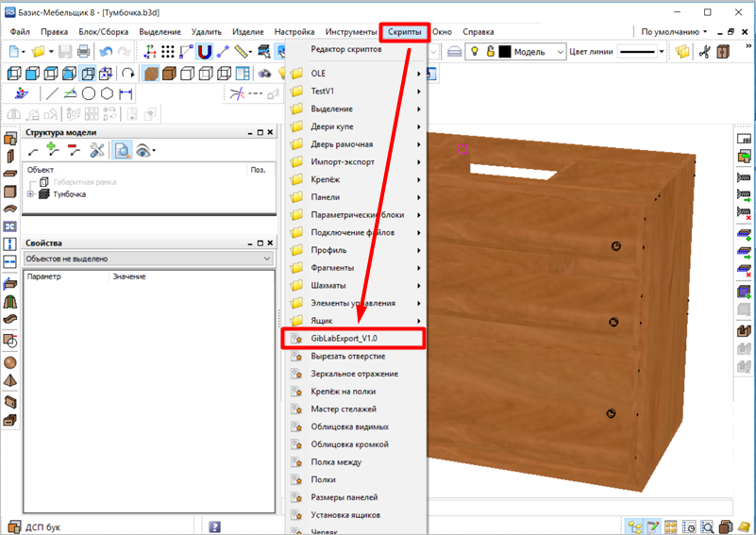Open the Модель layer dropdown
Image resolution: width=756 pixels, height=535 pixels.
560,52
